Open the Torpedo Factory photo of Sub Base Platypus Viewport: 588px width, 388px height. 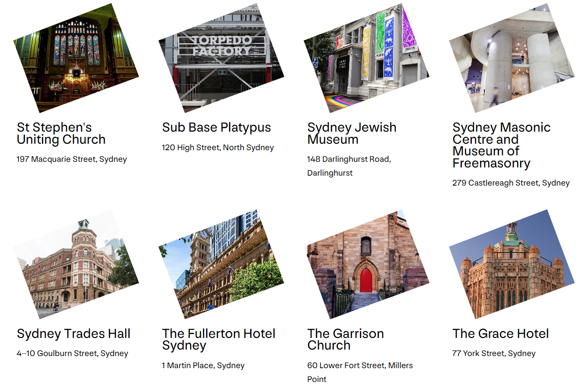(221, 58)
